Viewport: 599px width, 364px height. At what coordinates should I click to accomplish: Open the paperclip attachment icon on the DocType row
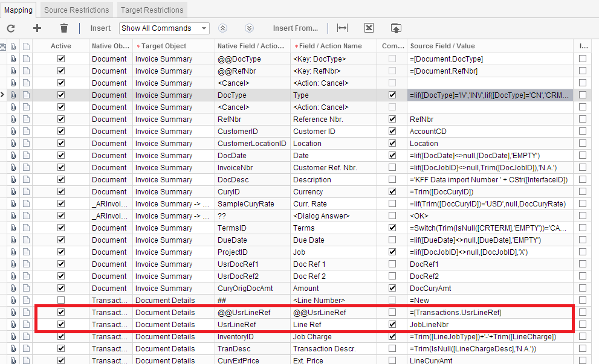pyautogui.click(x=13, y=95)
